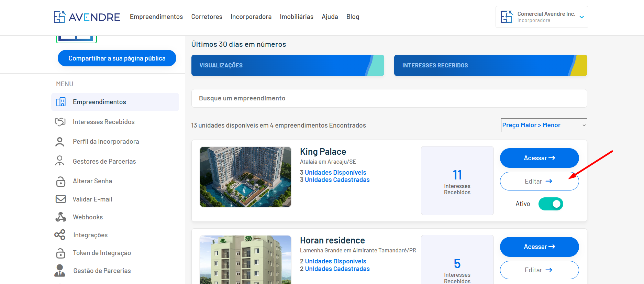The height and width of the screenshot is (284, 644).
Task: Click the Validar E-mail envelope icon
Action: click(61, 199)
